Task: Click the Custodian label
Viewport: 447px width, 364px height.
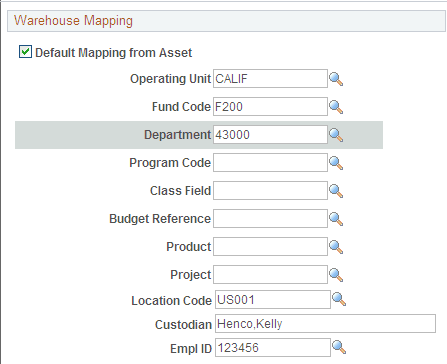Action: 183,325
